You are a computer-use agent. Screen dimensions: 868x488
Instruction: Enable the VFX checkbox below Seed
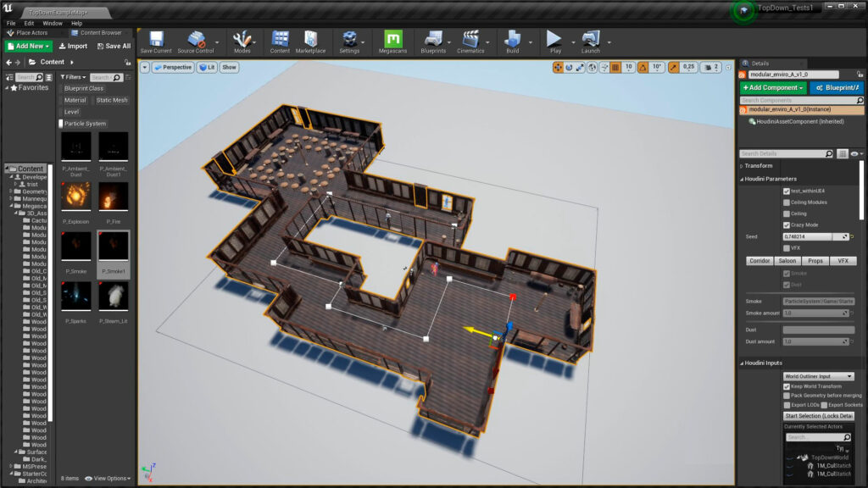coord(787,248)
